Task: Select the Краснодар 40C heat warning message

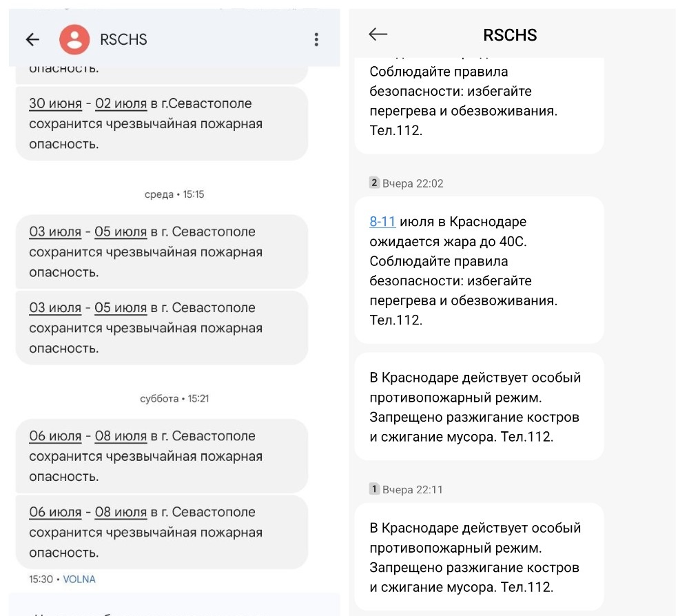Action: pos(479,270)
